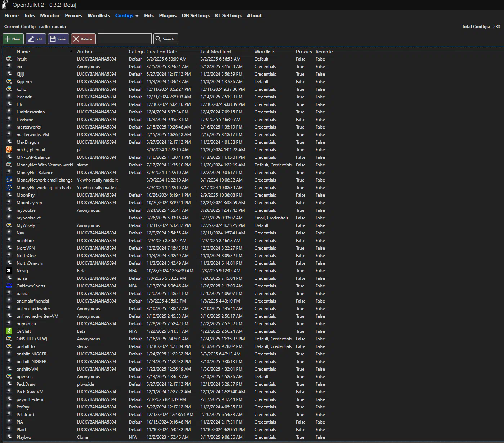View the Hits page
Image resolution: width=504 pixels, height=443 pixels.
pyautogui.click(x=149, y=16)
